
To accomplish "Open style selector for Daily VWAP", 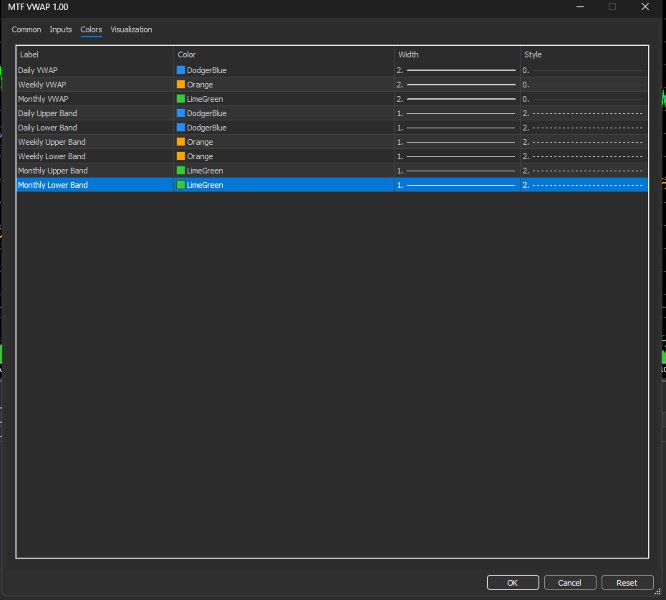I will 584,70.
